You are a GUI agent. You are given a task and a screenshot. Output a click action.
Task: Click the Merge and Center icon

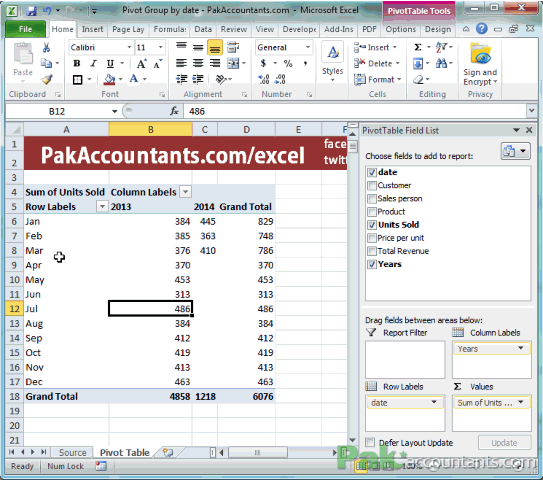tap(233, 63)
